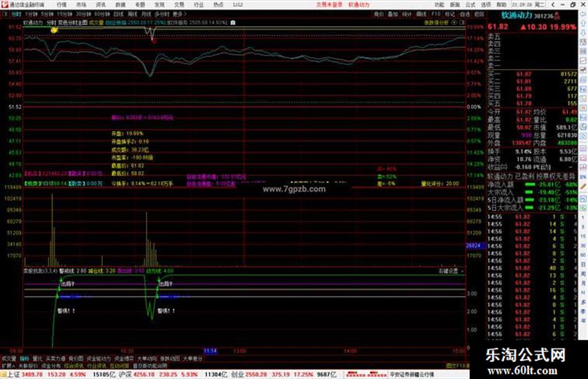Click the 竞价 toolbar button

coord(379,14)
